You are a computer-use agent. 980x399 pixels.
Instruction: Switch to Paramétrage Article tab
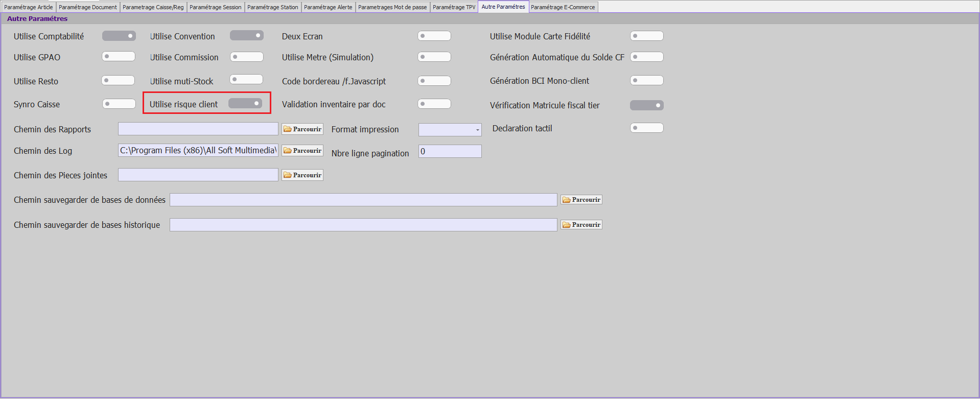click(29, 7)
